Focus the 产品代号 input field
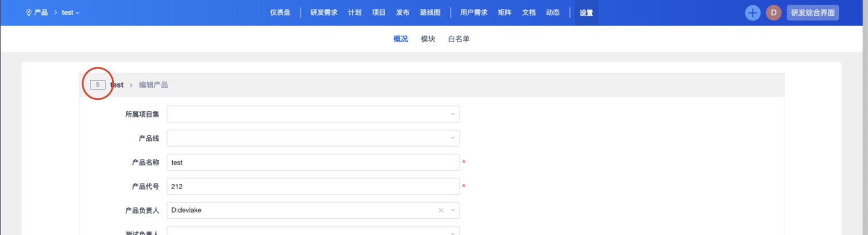Image resolution: width=868 pixels, height=235 pixels. tap(313, 186)
